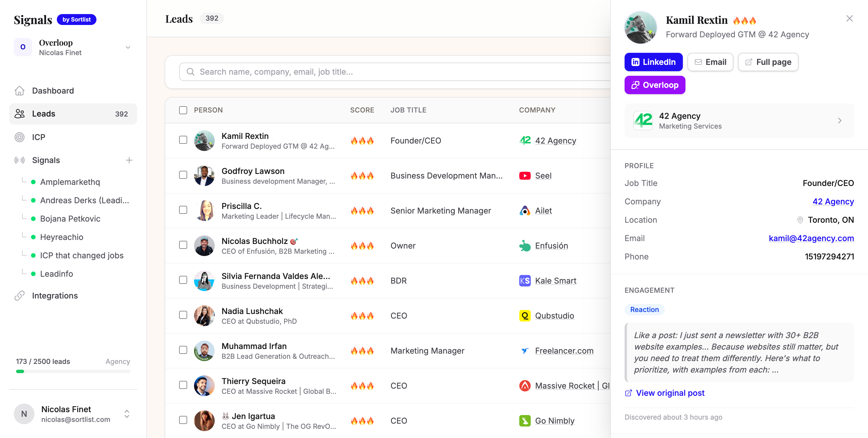Click the Kale Smart company logo
The width and height of the screenshot is (868, 438).
[525, 281]
